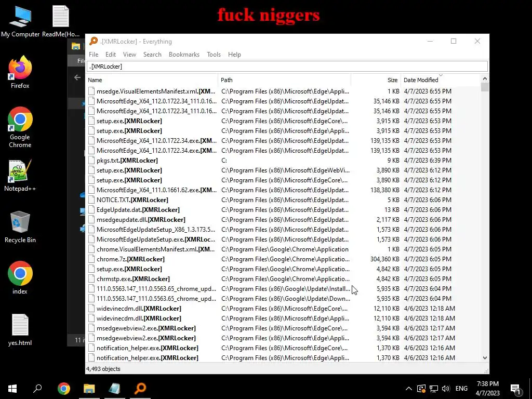Open the ENG language indicator

coord(461,389)
